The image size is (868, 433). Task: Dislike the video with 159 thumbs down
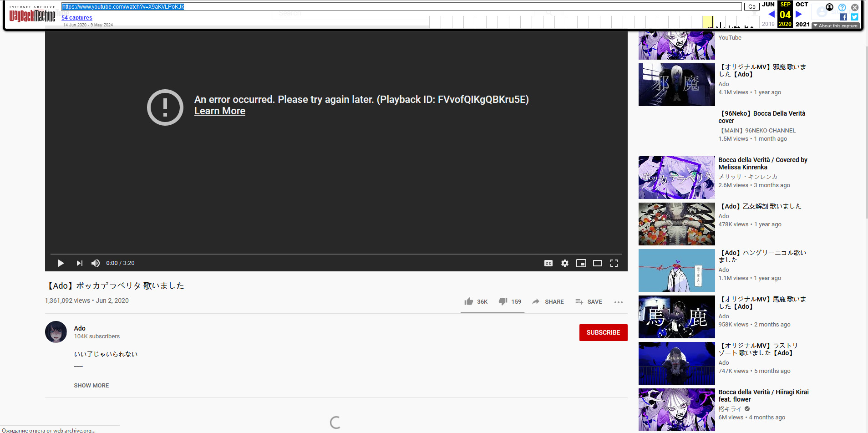point(510,301)
